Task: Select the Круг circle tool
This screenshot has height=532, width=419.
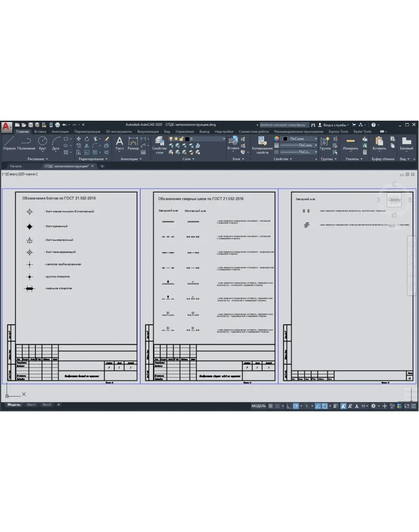Action: pos(42,143)
